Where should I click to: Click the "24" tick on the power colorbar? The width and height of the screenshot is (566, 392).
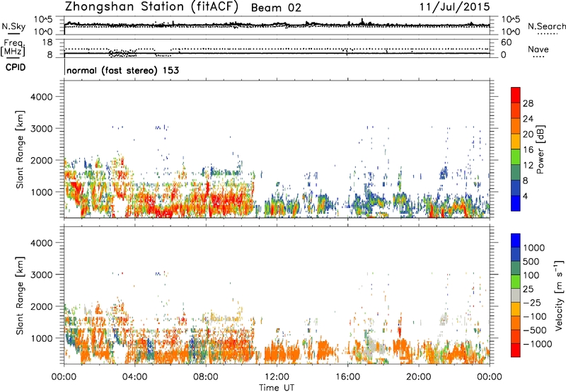(528, 119)
